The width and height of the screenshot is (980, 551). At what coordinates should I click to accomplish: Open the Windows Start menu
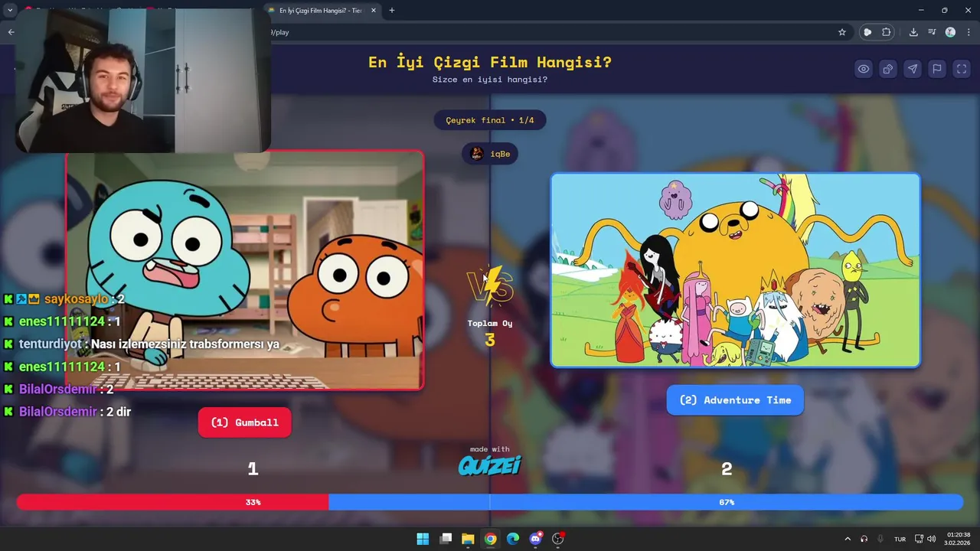click(x=423, y=539)
